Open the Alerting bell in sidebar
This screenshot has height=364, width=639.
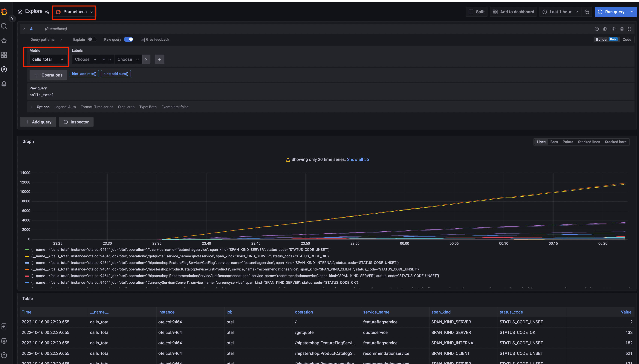(4, 84)
